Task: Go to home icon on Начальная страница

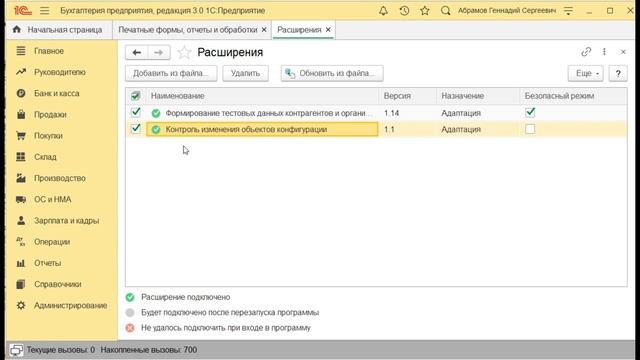Action: [x=17, y=30]
